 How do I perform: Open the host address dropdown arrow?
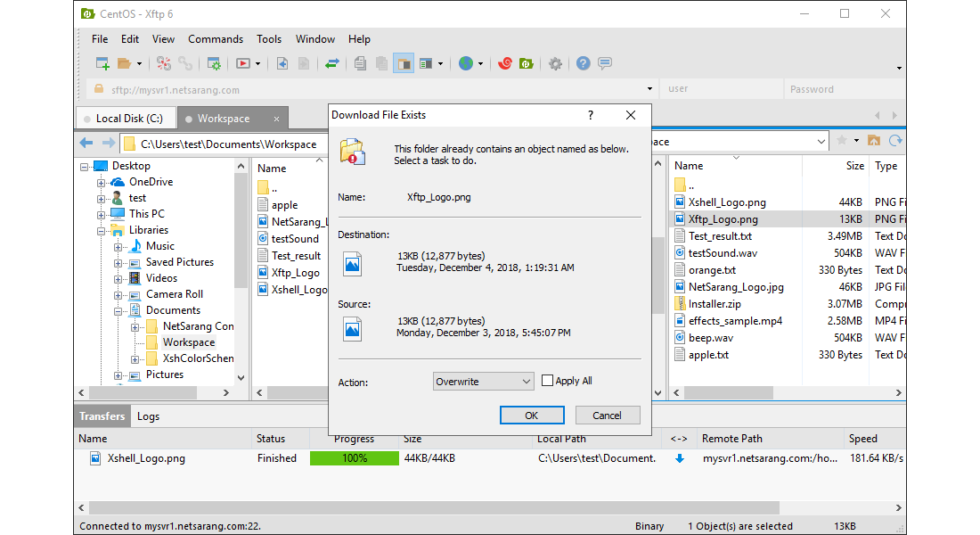click(x=649, y=89)
